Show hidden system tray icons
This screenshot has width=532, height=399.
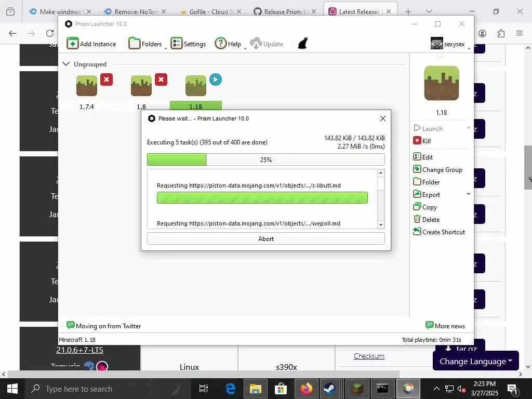pos(436,389)
